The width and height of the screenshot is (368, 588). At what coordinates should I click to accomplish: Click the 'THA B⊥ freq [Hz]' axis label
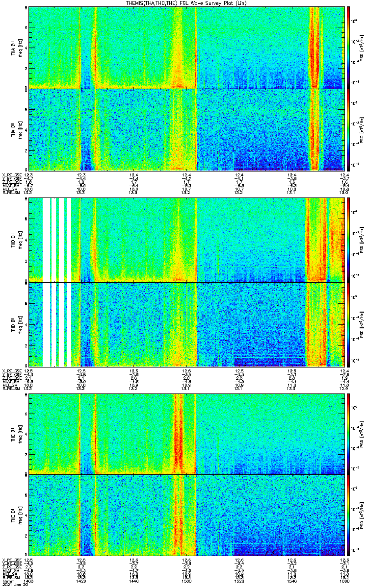pos(16,47)
